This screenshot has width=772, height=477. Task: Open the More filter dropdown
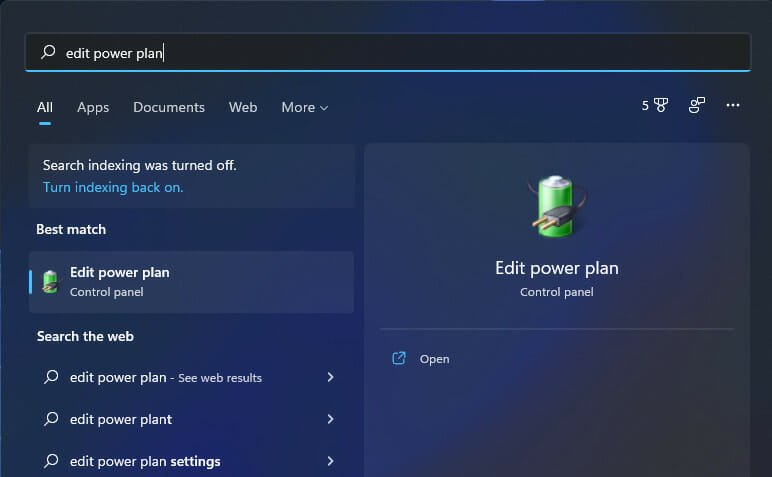point(304,107)
